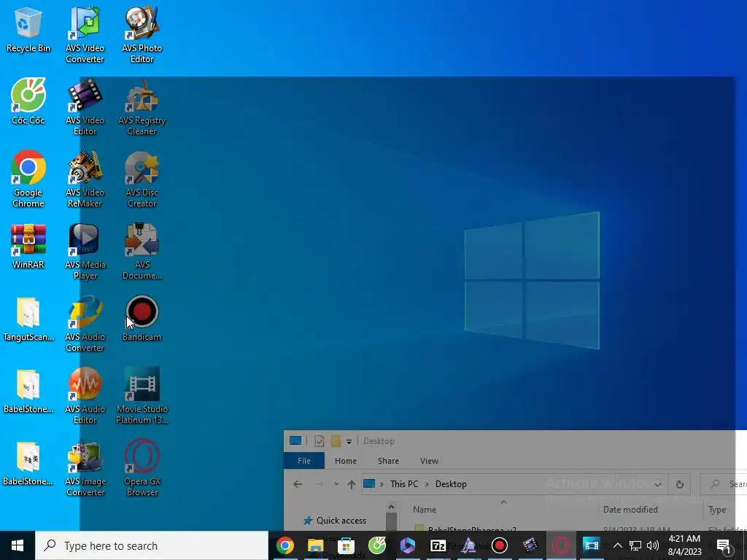The height and width of the screenshot is (560, 747).
Task: Open Opera GX from the taskbar
Action: [x=560, y=545]
